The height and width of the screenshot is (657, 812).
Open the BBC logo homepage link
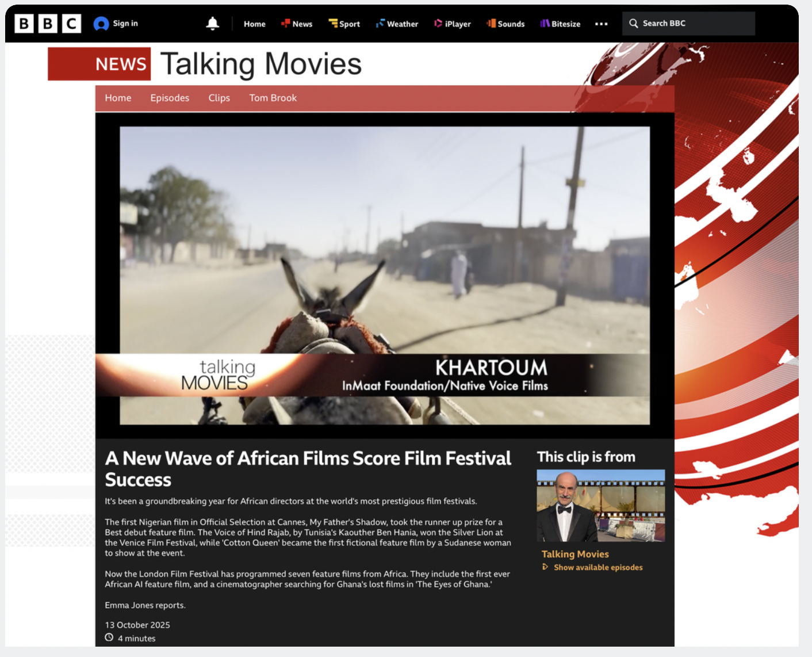point(48,24)
